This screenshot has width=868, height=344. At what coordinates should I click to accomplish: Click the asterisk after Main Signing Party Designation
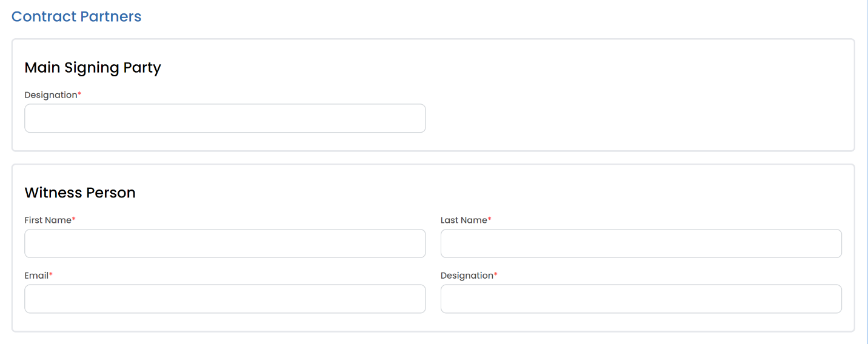click(x=79, y=94)
